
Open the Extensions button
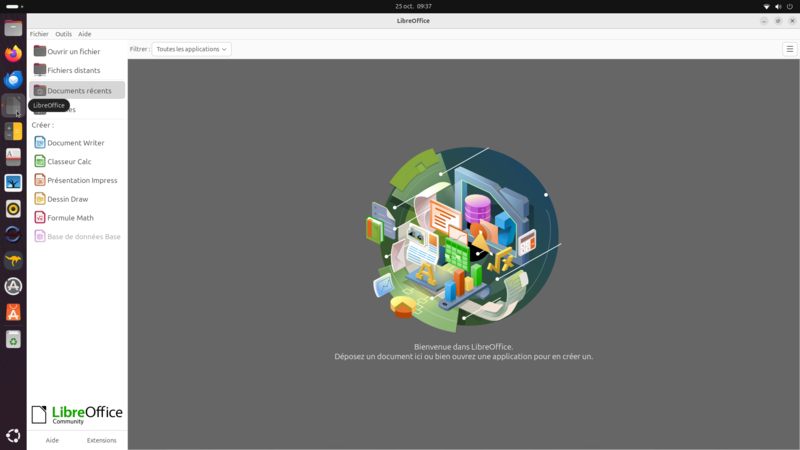coord(102,440)
